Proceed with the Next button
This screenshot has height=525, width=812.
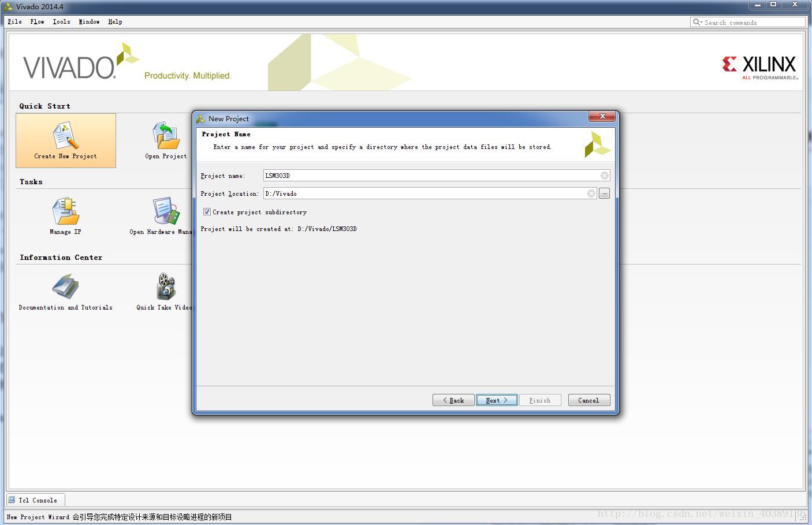click(x=497, y=400)
